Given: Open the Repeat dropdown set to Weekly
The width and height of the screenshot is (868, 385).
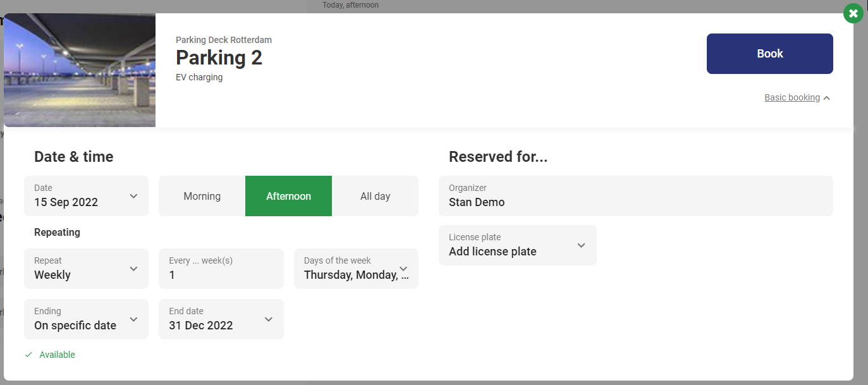Looking at the screenshot, I should coord(86,269).
